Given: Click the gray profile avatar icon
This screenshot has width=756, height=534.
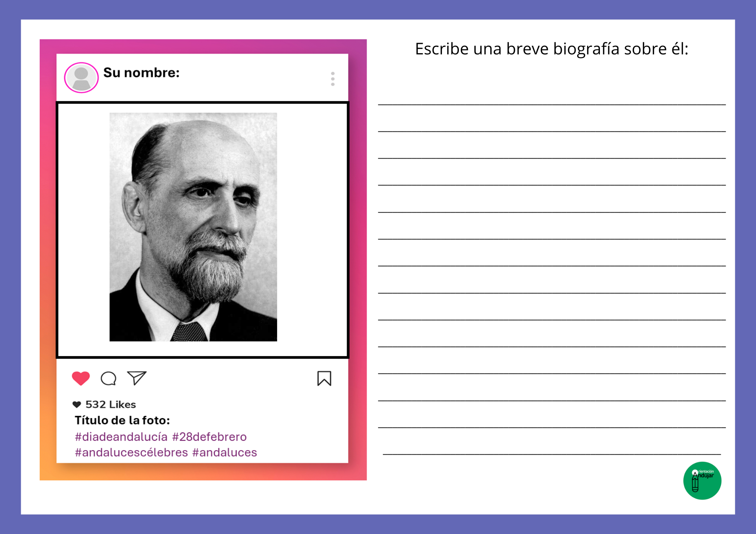Looking at the screenshot, I should [81, 78].
